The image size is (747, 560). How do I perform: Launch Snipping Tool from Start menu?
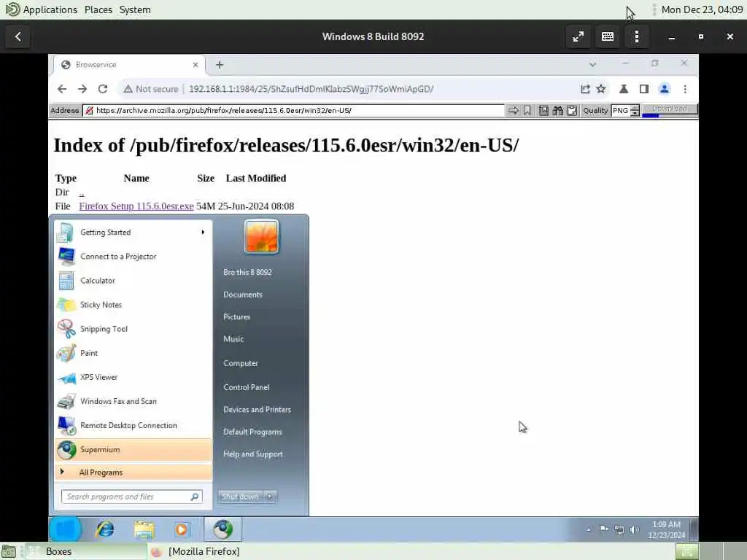(x=133, y=329)
